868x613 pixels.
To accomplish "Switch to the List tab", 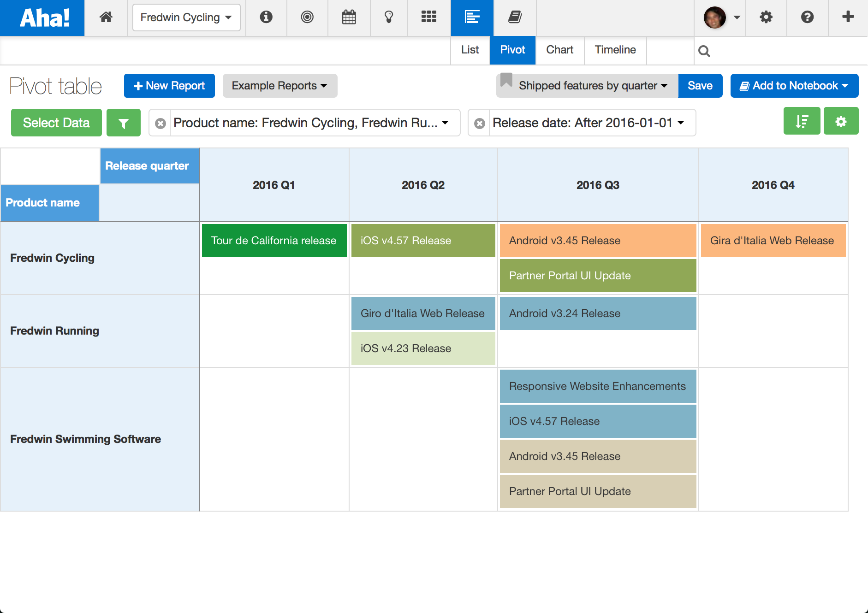I will tap(470, 50).
